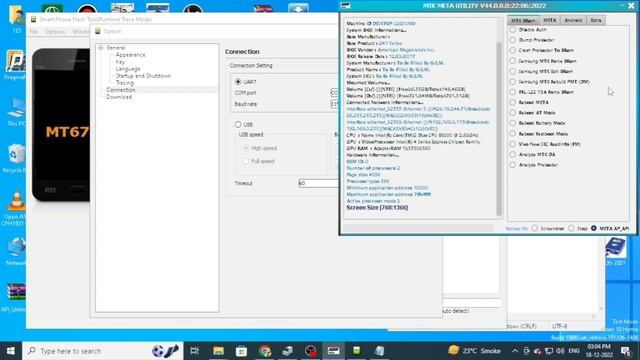Select Connection in options tree
640x360 pixels.
[x=121, y=90]
